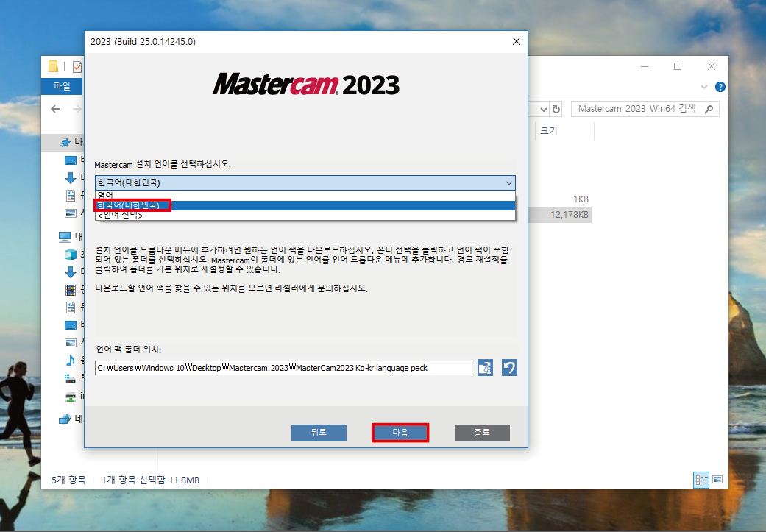Expand the Explorer ribbon chevron
This screenshot has width=766, height=532.
click(704, 87)
